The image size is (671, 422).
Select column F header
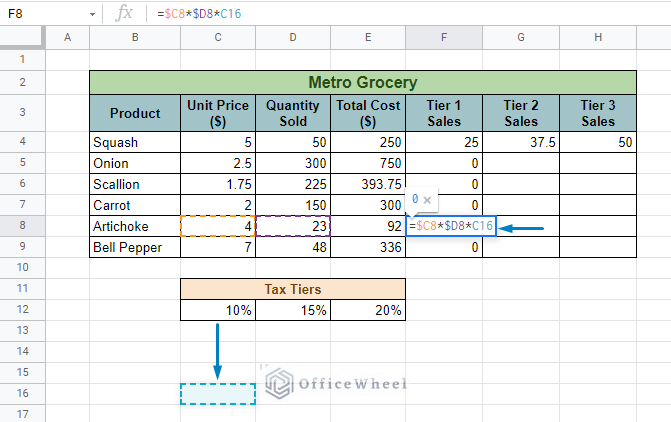tap(444, 38)
